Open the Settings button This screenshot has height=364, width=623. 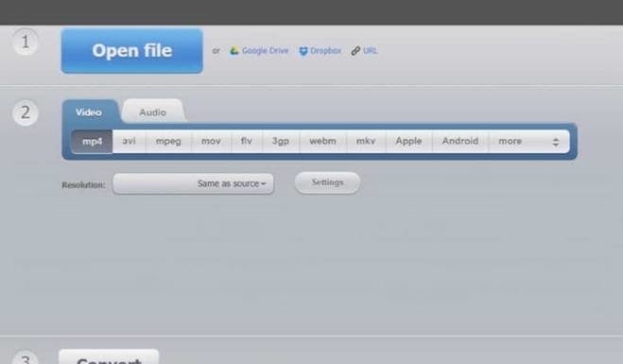coord(327,182)
